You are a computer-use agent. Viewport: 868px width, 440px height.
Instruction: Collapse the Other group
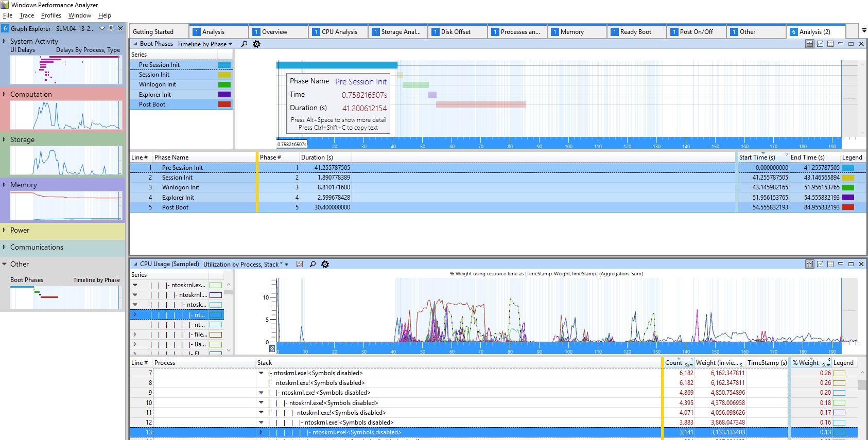point(4,264)
